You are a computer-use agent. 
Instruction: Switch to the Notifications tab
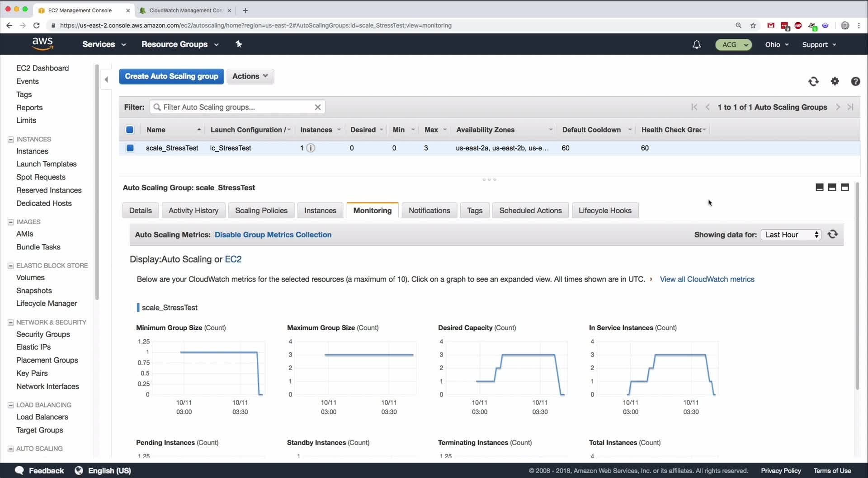(429, 211)
